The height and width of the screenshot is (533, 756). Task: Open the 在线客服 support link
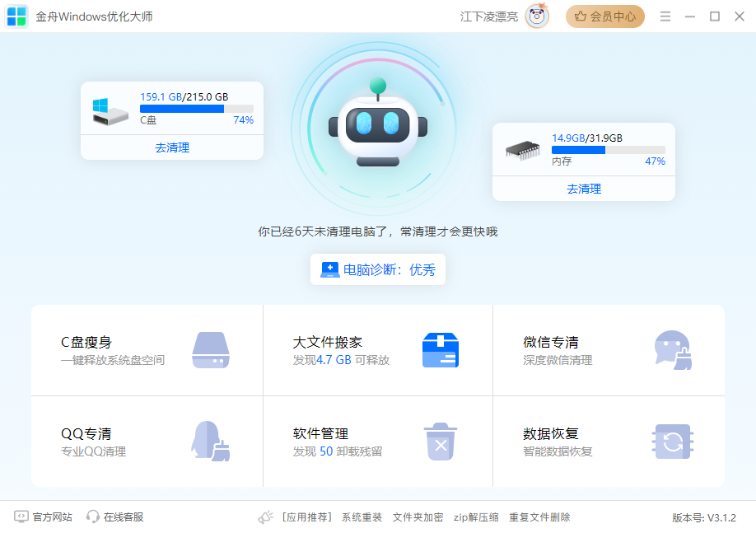124,517
